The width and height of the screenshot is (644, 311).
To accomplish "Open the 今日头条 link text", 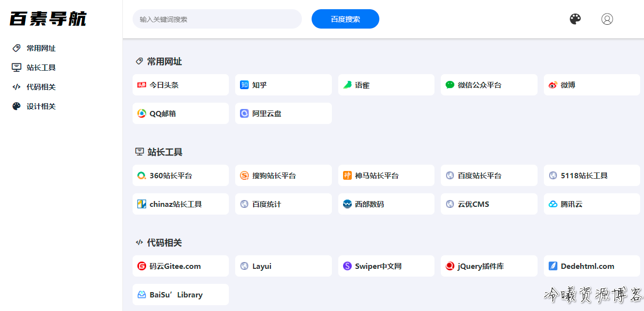I will click(164, 85).
